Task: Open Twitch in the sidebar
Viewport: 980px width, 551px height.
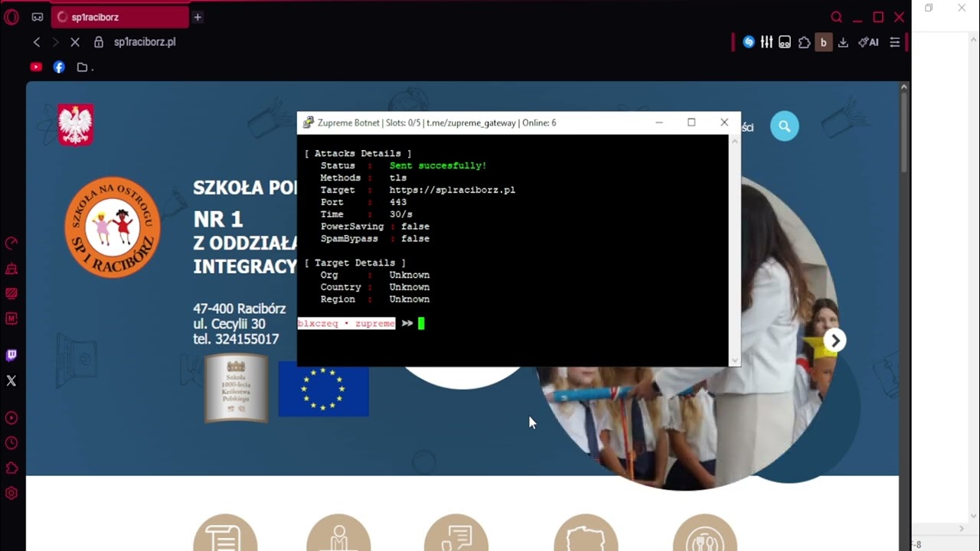Action: tap(11, 355)
